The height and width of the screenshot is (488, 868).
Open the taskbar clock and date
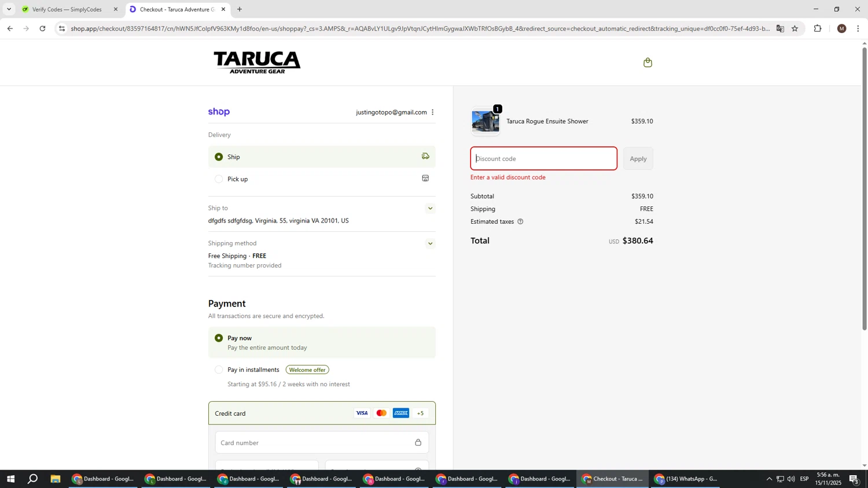click(829, 479)
